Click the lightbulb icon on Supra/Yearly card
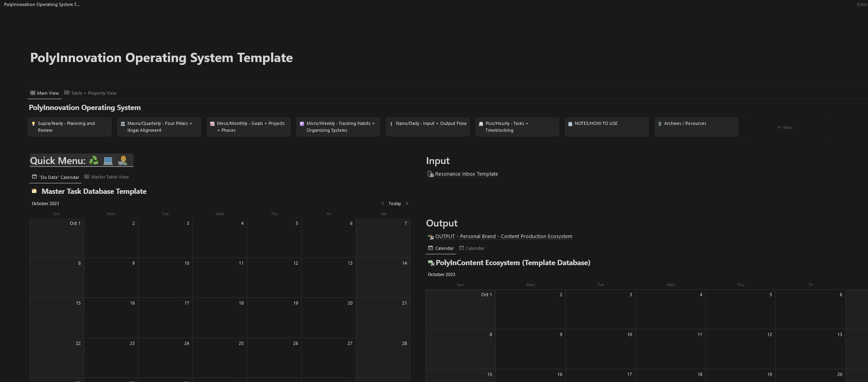The image size is (868, 382). tap(33, 124)
